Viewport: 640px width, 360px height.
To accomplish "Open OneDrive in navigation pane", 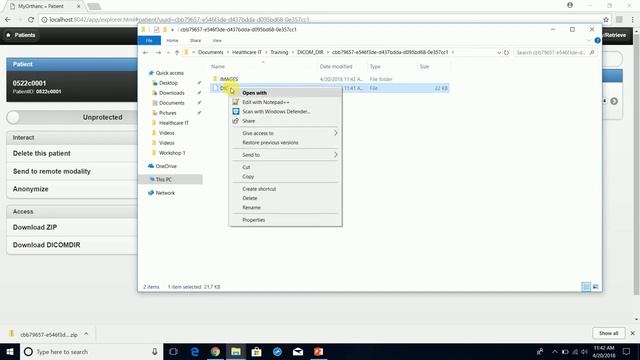I will click(166, 166).
